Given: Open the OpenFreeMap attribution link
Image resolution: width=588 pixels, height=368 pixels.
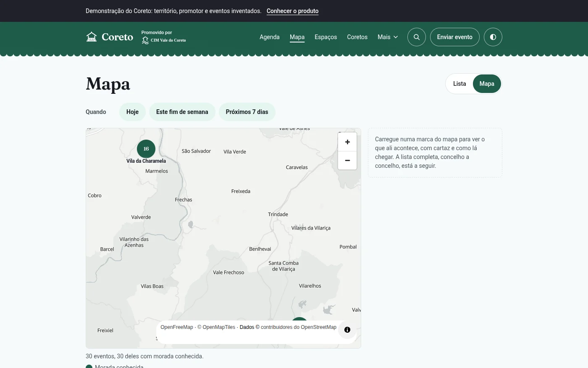Looking at the screenshot, I should coord(177,327).
